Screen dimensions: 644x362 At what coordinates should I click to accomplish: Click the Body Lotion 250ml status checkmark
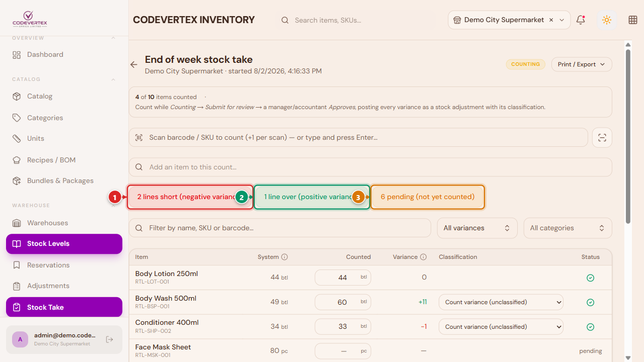[x=591, y=278]
